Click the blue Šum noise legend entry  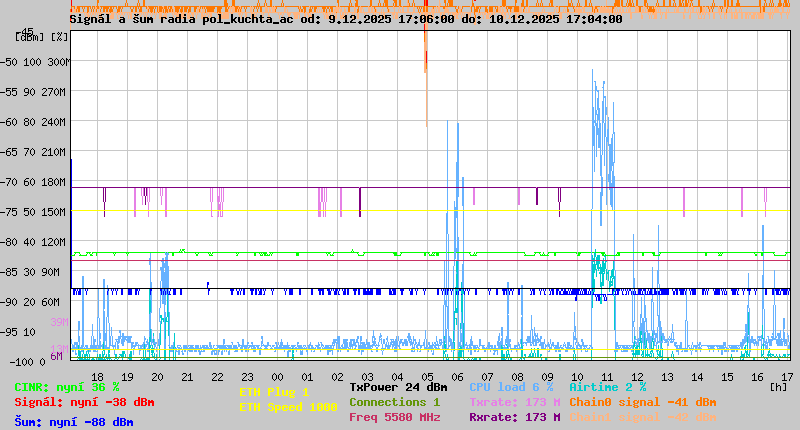73,421
